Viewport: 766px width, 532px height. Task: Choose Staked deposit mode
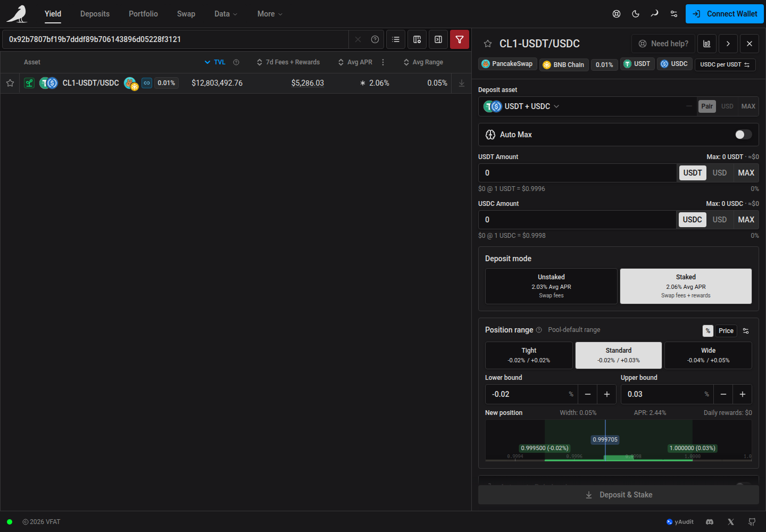tap(686, 286)
